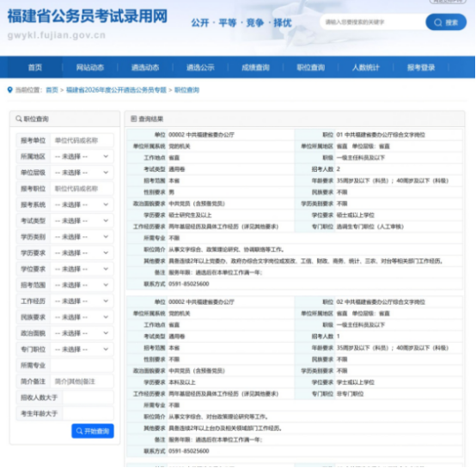Expand the 单位层级 dropdown

pos(82,173)
